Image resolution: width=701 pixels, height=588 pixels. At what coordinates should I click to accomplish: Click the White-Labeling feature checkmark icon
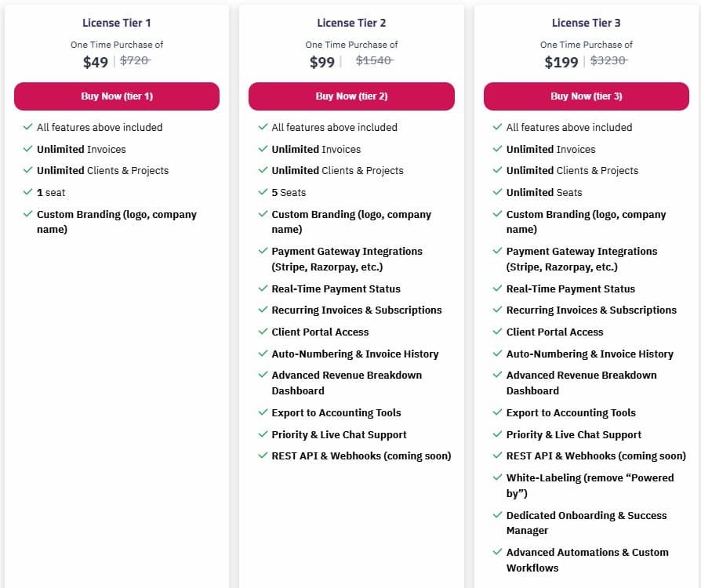(498, 477)
